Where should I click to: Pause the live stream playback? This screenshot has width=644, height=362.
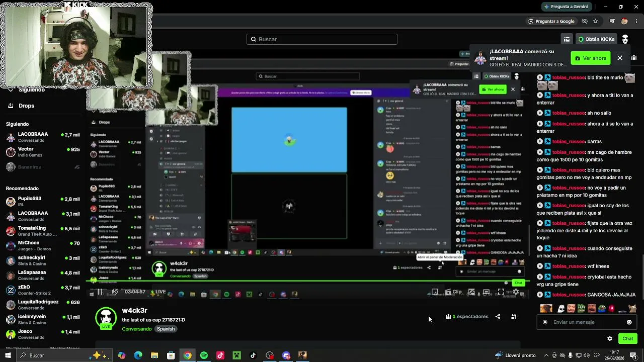coord(100,292)
